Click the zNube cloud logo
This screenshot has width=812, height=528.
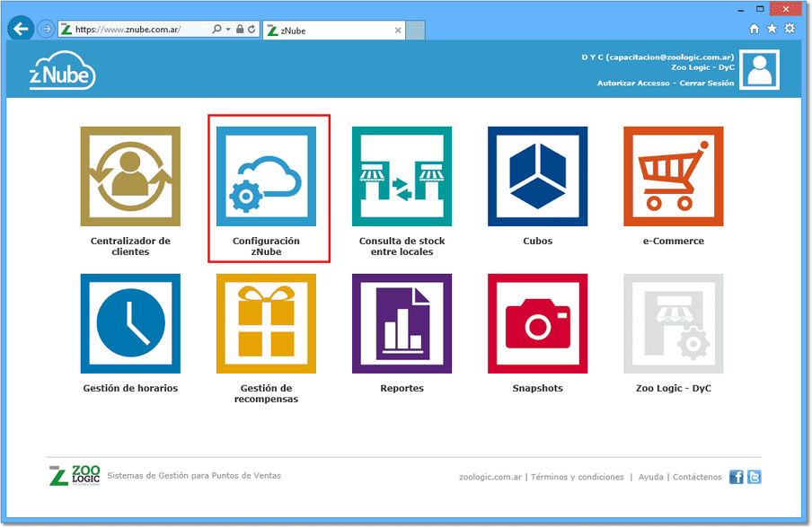tap(62, 70)
